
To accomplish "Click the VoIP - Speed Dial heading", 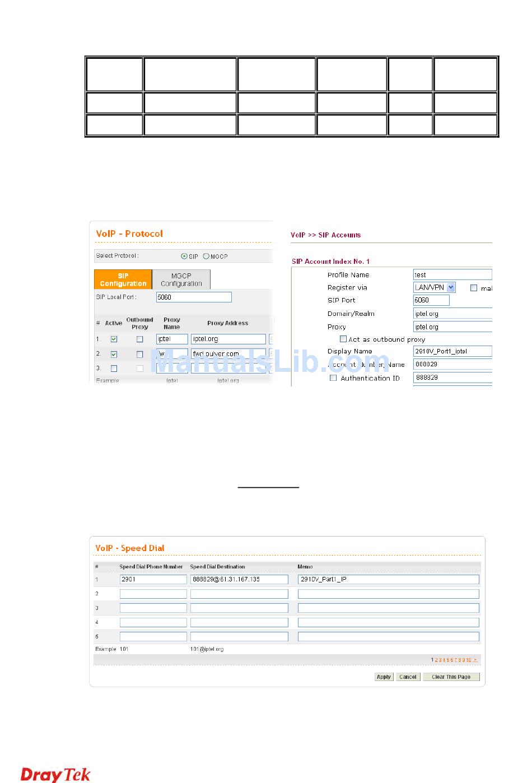I will click(x=130, y=548).
